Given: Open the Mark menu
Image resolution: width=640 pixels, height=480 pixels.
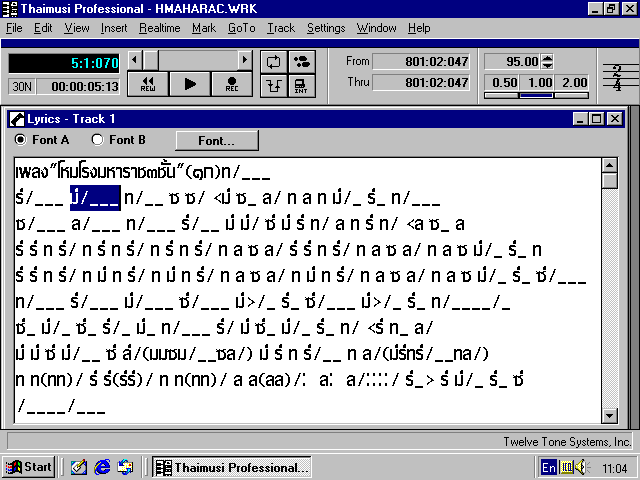Looking at the screenshot, I should point(204,28).
